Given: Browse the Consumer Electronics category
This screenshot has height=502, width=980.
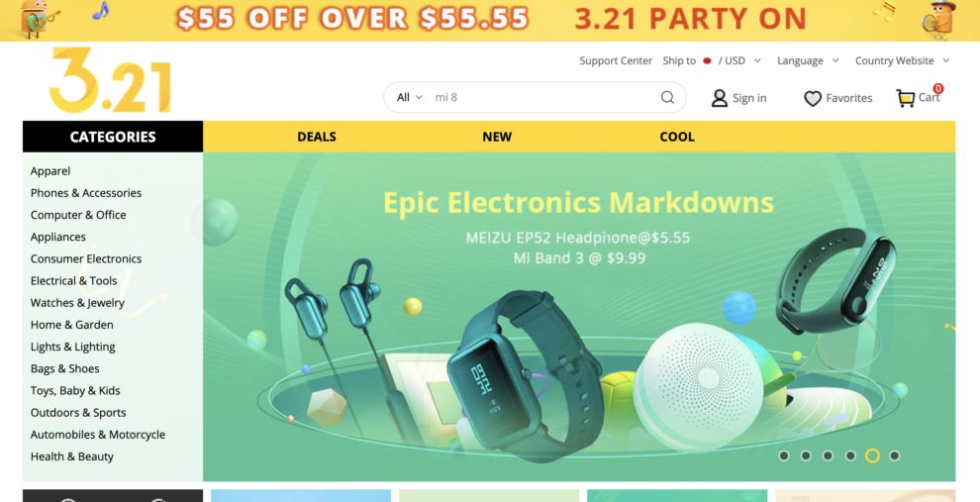Looking at the screenshot, I should [x=86, y=258].
